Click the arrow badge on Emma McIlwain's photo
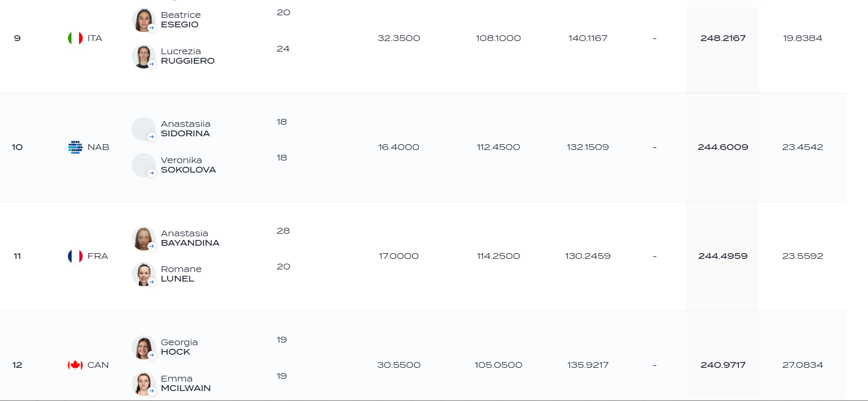This screenshot has height=401, width=868. (x=152, y=391)
